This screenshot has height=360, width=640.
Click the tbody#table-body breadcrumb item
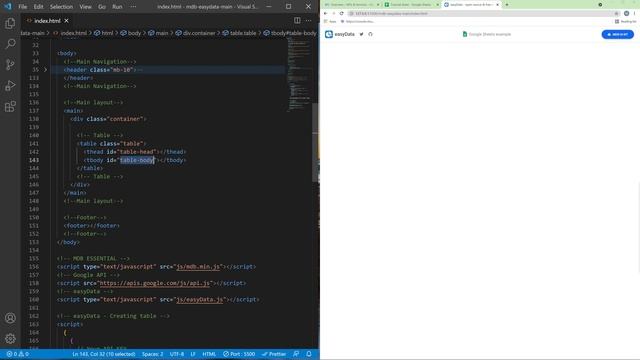click(290, 33)
